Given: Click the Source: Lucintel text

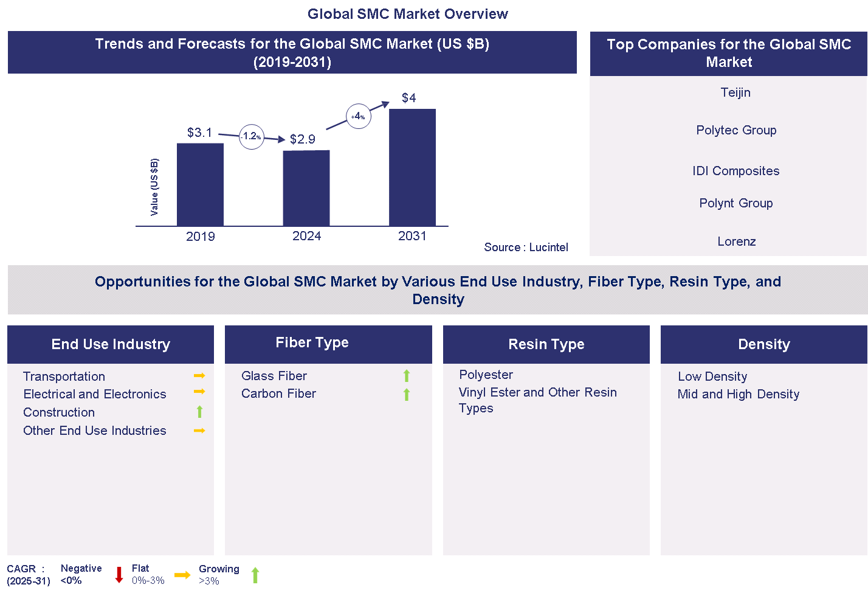Looking at the screenshot, I should tap(526, 247).
